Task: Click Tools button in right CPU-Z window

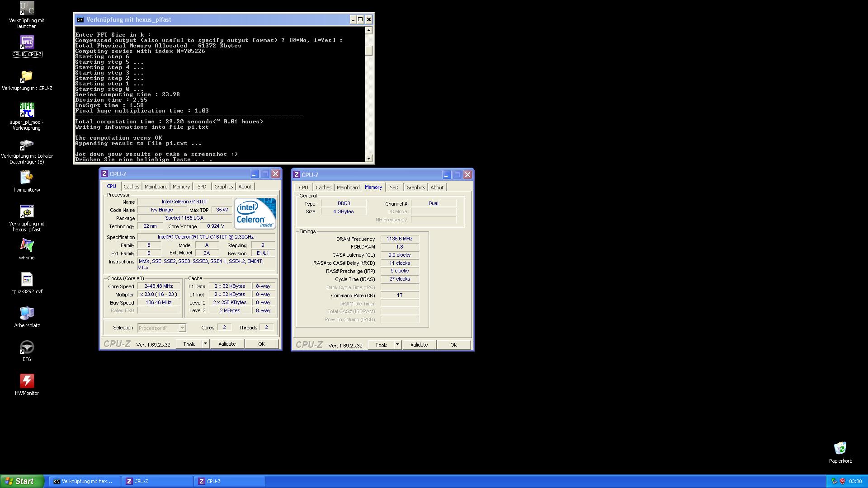Action: point(381,345)
